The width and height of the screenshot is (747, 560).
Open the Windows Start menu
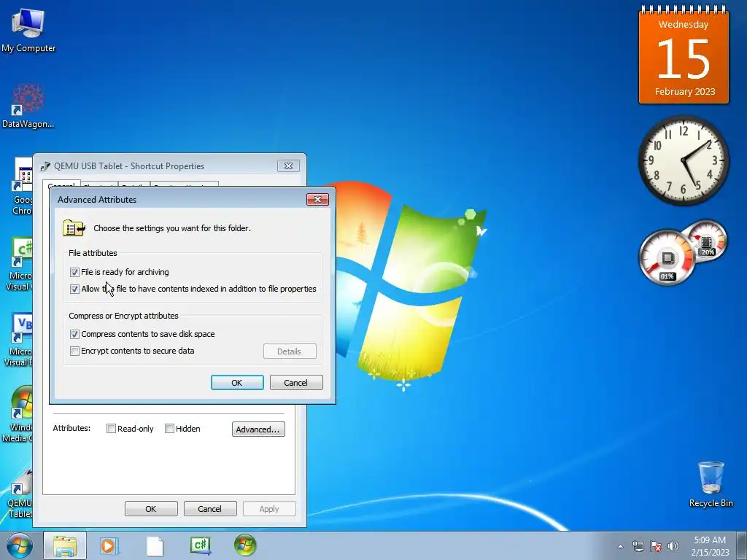[20, 545]
